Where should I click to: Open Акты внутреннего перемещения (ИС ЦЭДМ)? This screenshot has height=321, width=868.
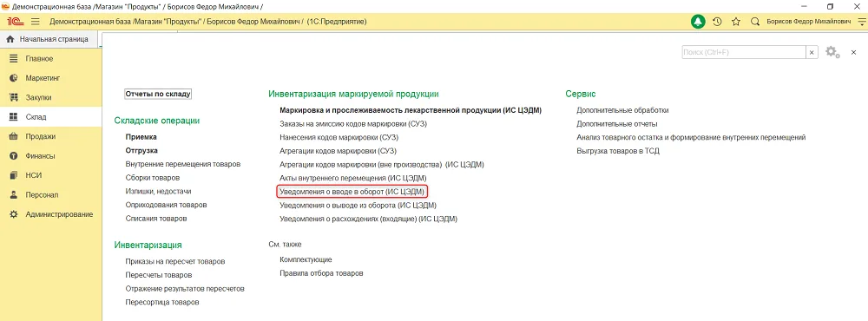click(353, 178)
